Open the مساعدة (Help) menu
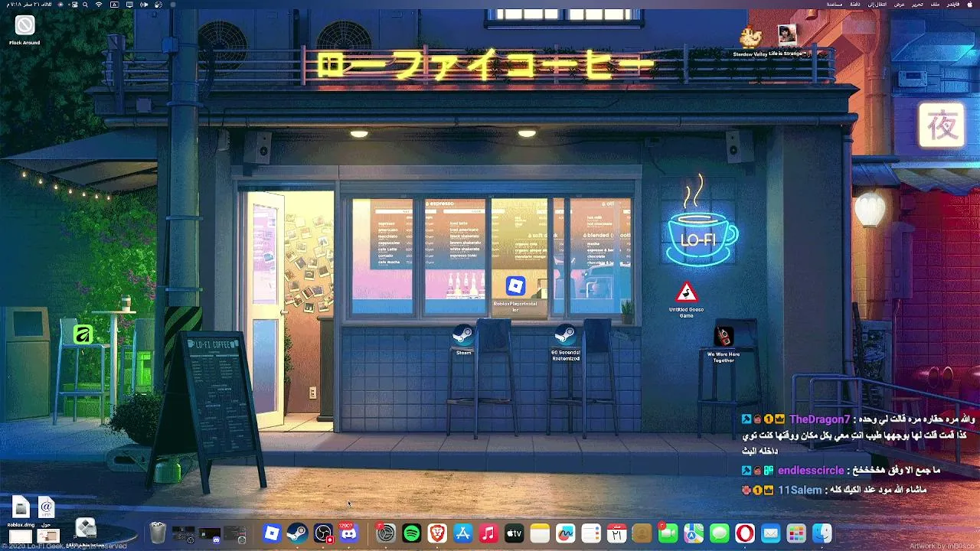This screenshot has height=551, width=980. (x=835, y=5)
